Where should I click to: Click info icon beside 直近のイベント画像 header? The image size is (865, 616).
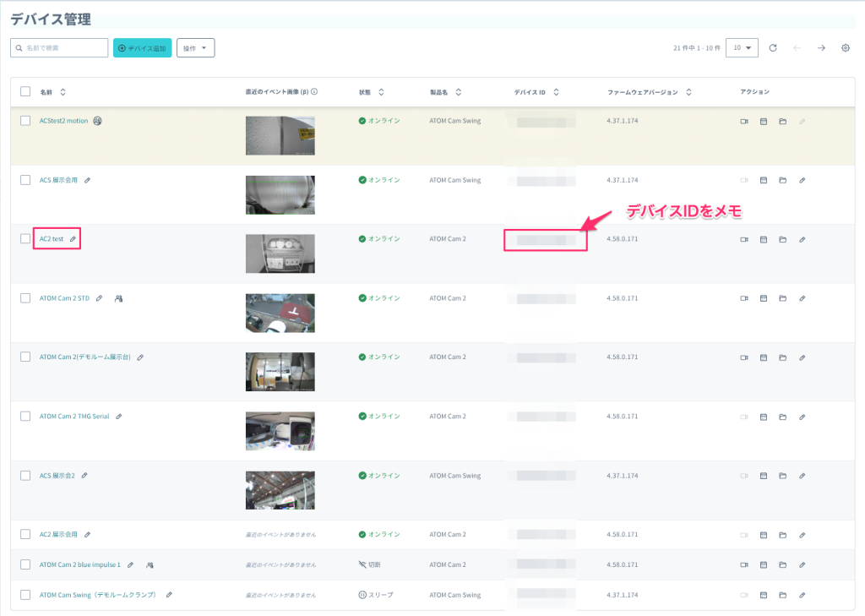(x=314, y=92)
